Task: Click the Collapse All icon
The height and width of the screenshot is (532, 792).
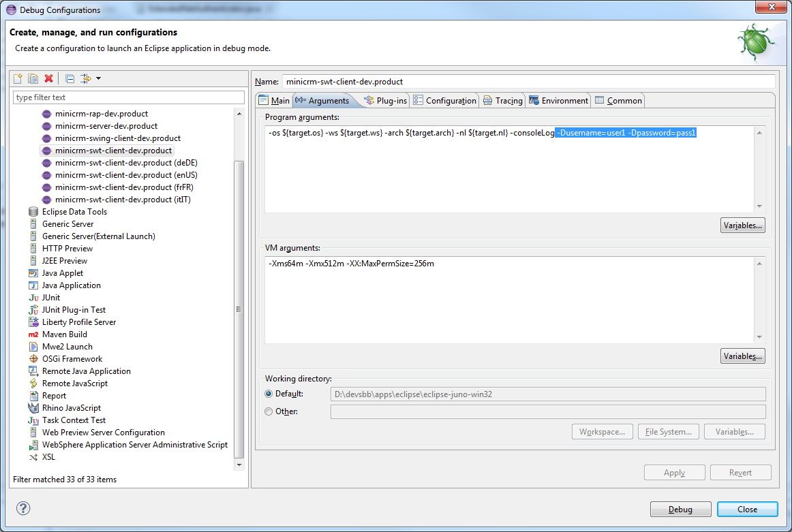Action: (70, 79)
